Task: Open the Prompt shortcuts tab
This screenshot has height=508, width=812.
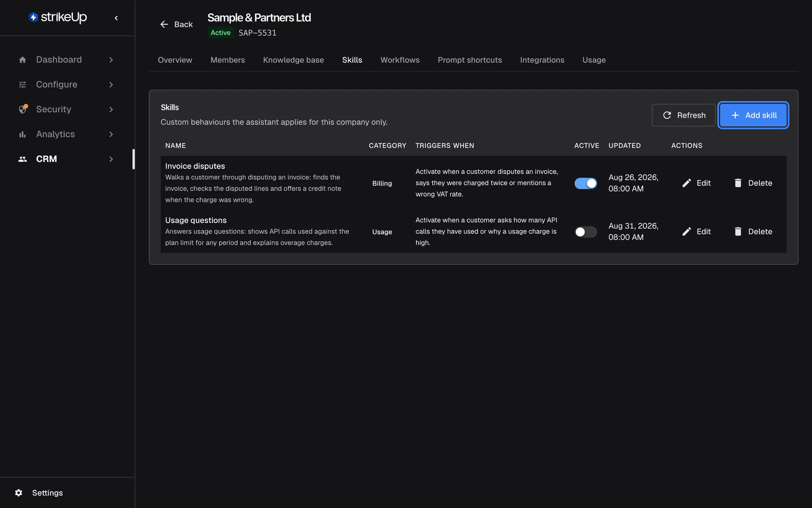Action: [470, 60]
